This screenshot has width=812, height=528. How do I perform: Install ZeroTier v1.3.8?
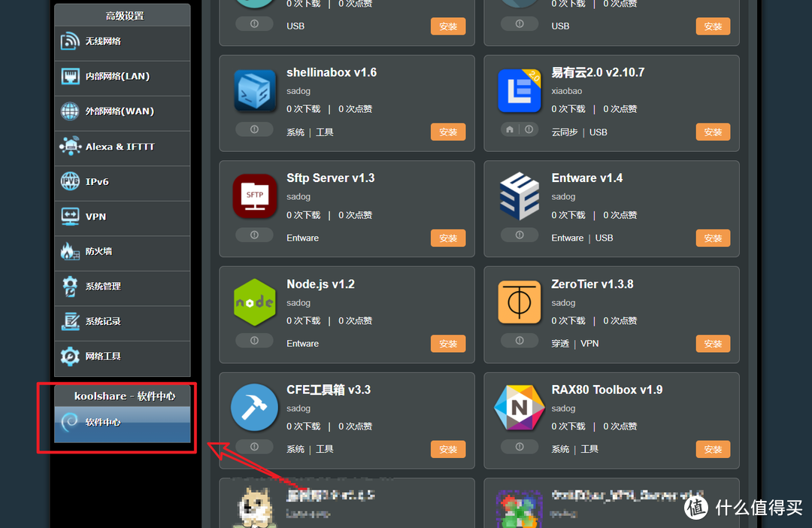(x=713, y=344)
